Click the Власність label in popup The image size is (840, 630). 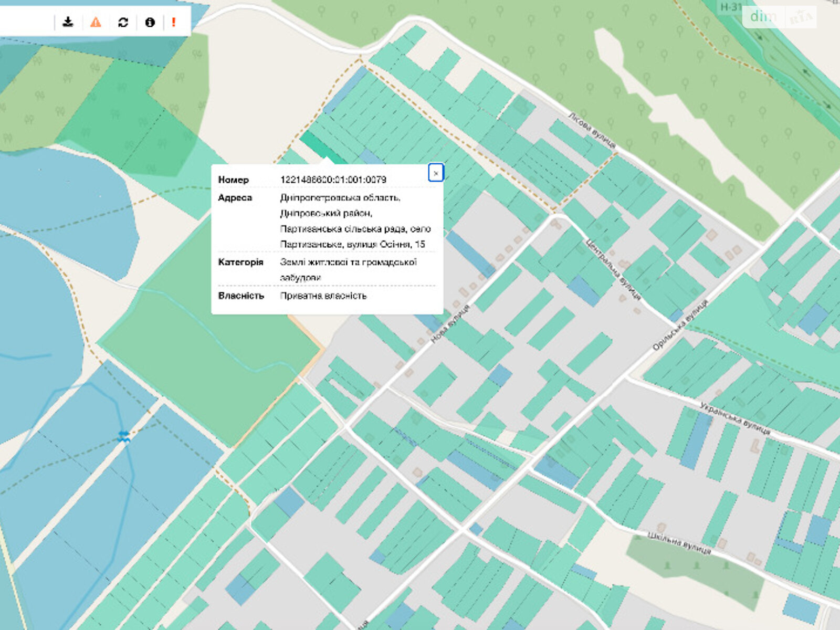240,296
